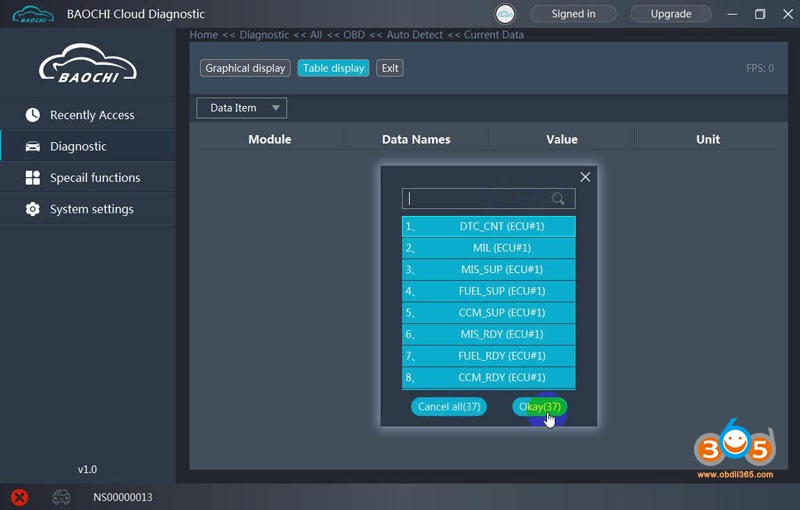The width and height of the screenshot is (800, 510).
Task: Switch to Table display
Action: (333, 68)
